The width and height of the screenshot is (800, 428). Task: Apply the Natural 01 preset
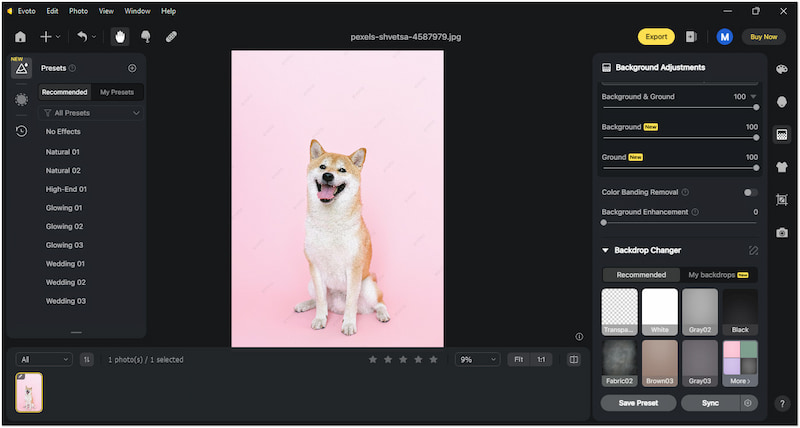click(63, 152)
